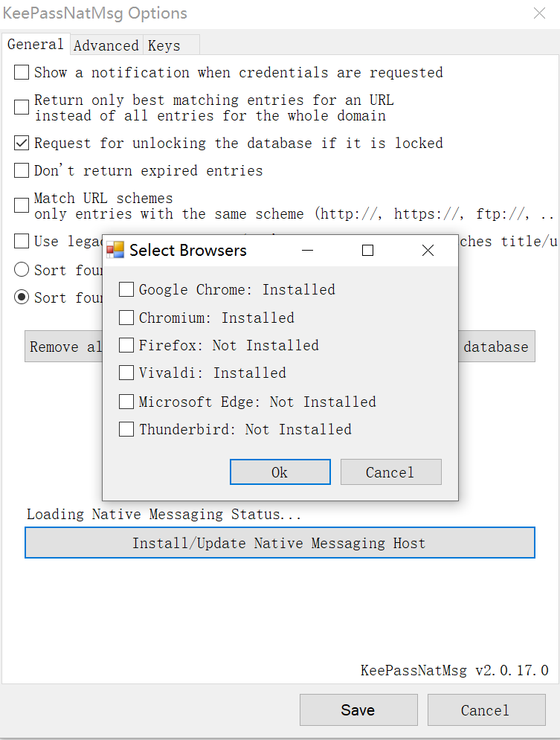Image resolution: width=560 pixels, height=740 pixels.
Task: Select Vivaldi in the browser list
Action: click(126, 373)
